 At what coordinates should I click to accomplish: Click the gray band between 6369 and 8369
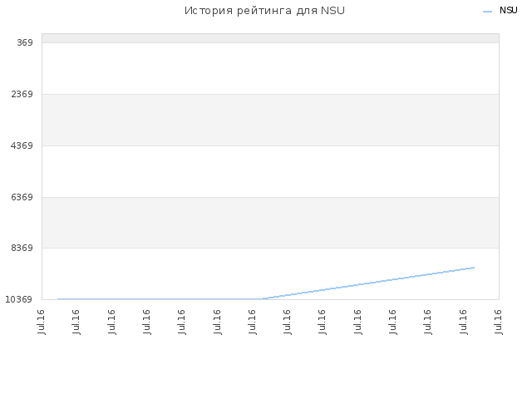(270, 223)
